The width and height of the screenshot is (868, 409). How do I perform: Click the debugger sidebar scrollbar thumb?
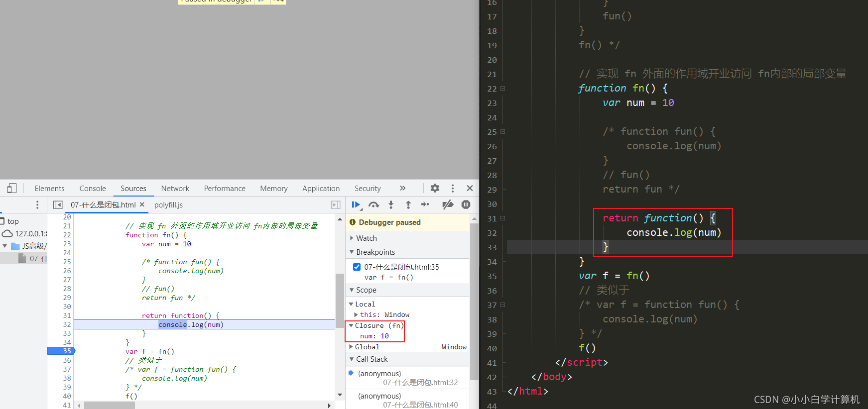tap(474, 302)
